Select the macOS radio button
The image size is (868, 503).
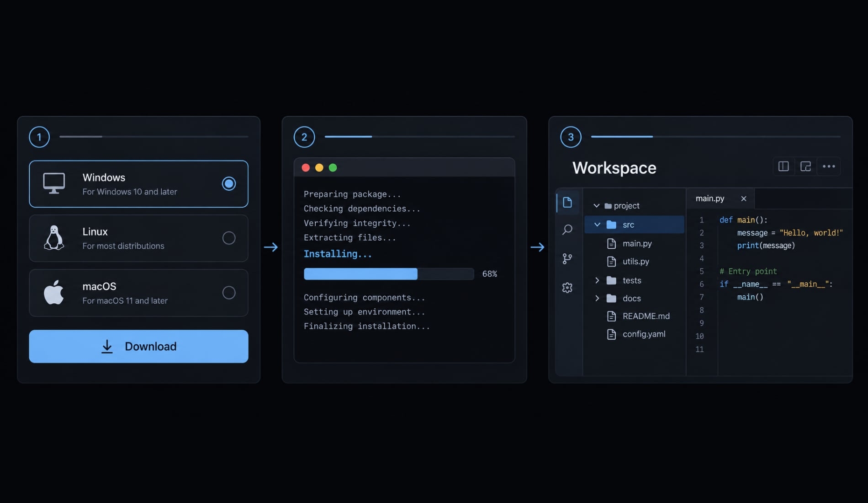[229, 293]
